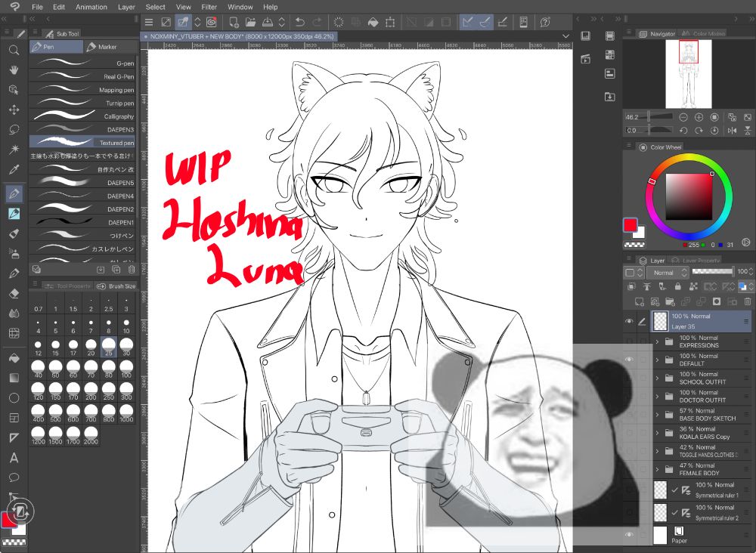Click the Undo arrow in command bar
This screenshot has height=553, width=756.
click(x=300, y=22)
